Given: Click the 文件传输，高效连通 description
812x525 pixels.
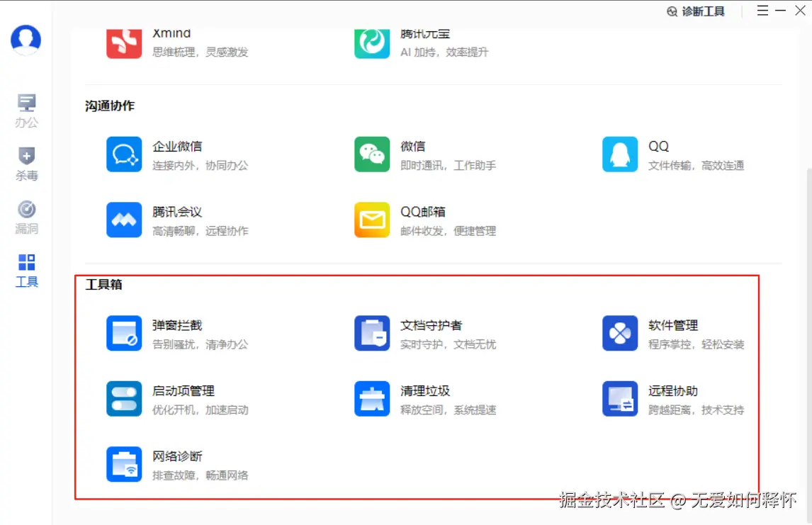Looking at the screenshot, I should tap(696, 166).
